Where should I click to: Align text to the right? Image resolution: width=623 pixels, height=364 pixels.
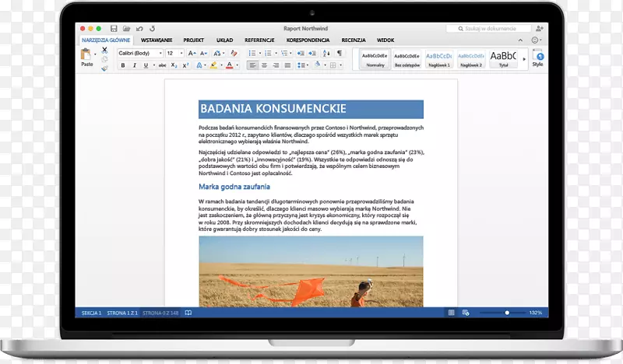click(x=276, y=65)
